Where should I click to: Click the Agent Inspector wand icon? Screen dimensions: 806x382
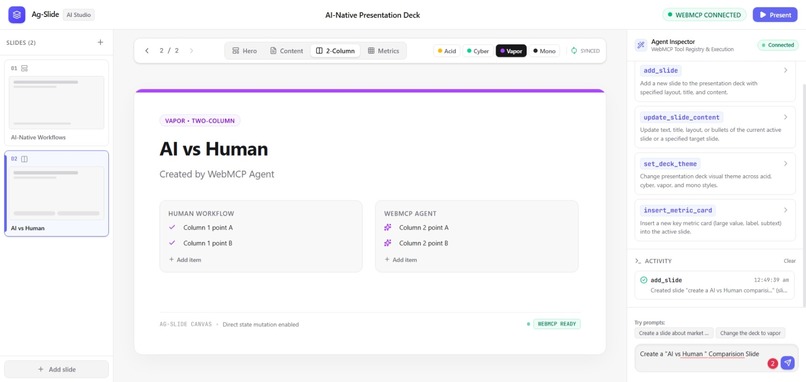pos(640,45)
